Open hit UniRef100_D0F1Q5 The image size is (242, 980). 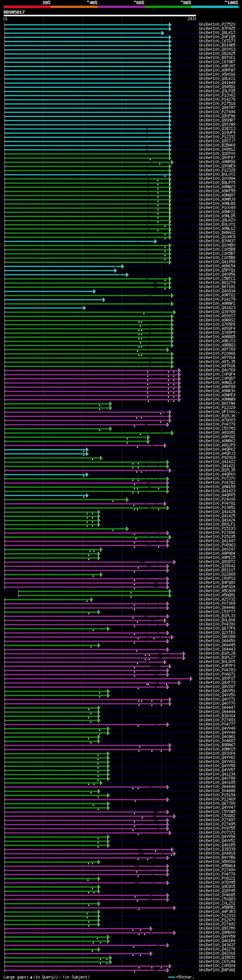[217, 37]
